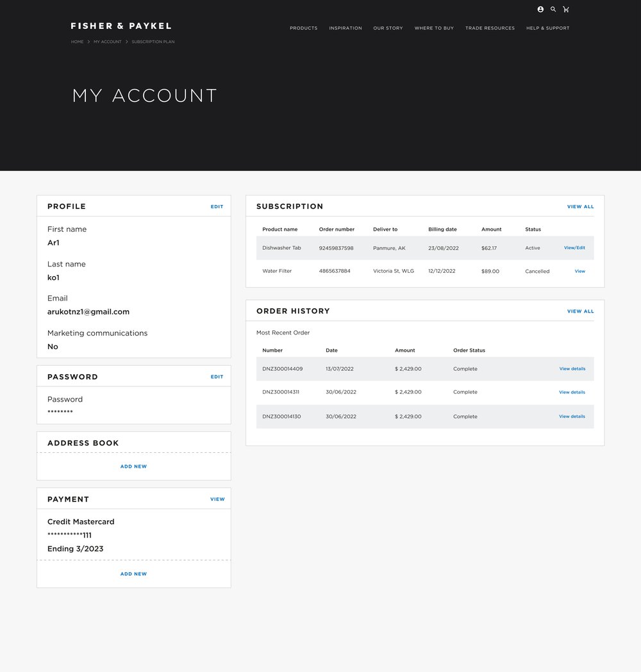Open the shopping cart icon
This screenshot has height=672, width=641.
tap(566, 10)
